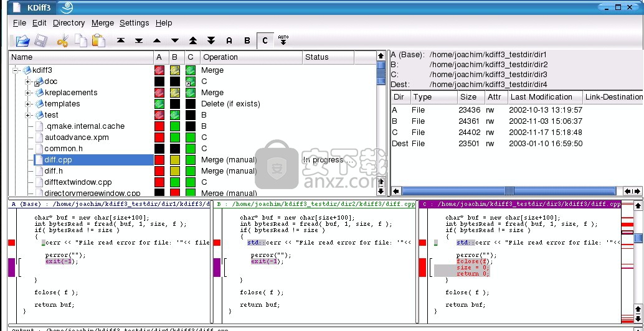The width and height of the screenshot is (644, 331).
Task: Expand the kreplacements folder
Action: pos(28,93)
